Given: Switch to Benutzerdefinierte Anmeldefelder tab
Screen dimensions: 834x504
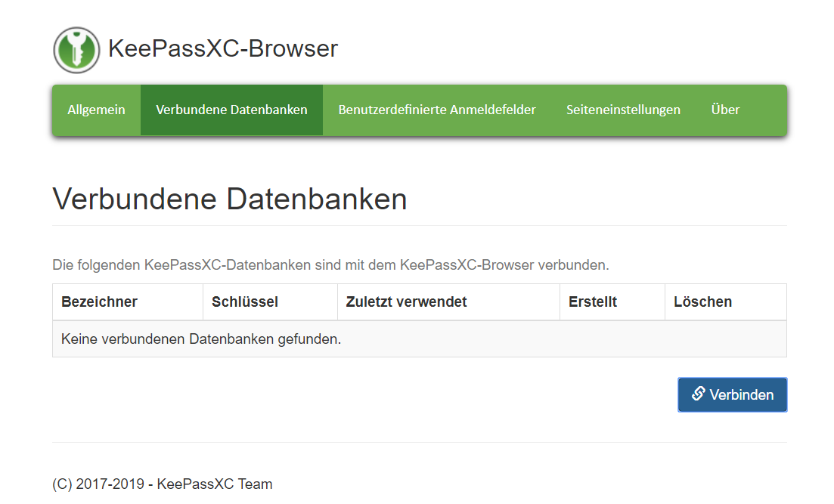Looking at the screenshot, I should 437,110.
